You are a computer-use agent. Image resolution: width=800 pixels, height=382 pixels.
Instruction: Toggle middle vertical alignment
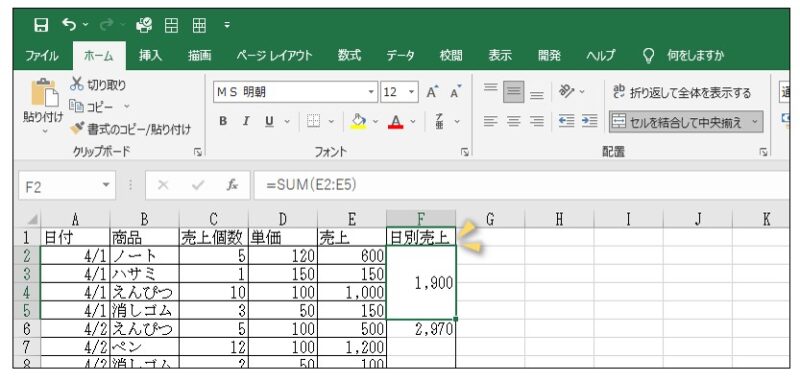point(514,92)
